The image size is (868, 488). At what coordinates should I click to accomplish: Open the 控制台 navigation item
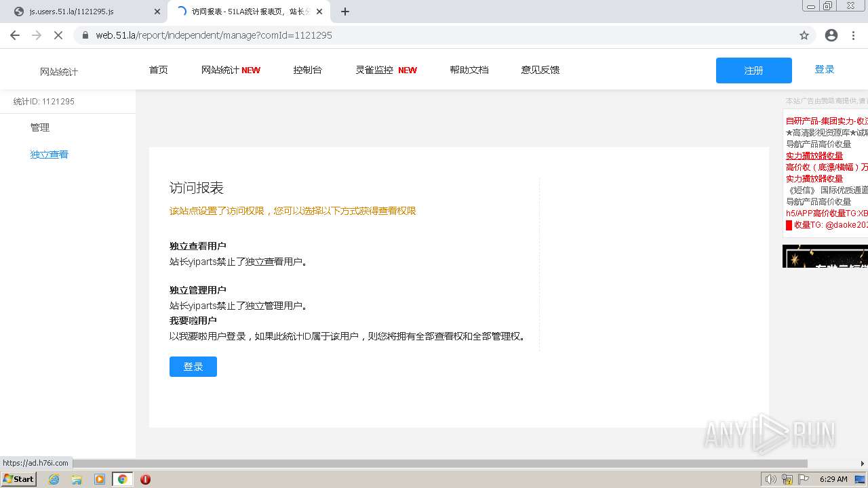[308, 70]
